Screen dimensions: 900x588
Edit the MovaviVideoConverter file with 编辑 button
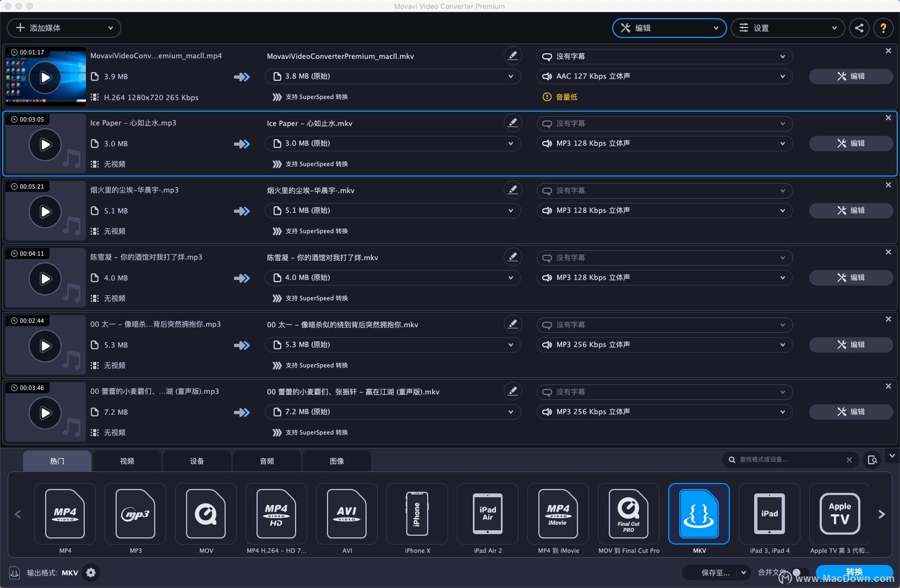click(851, 76)
